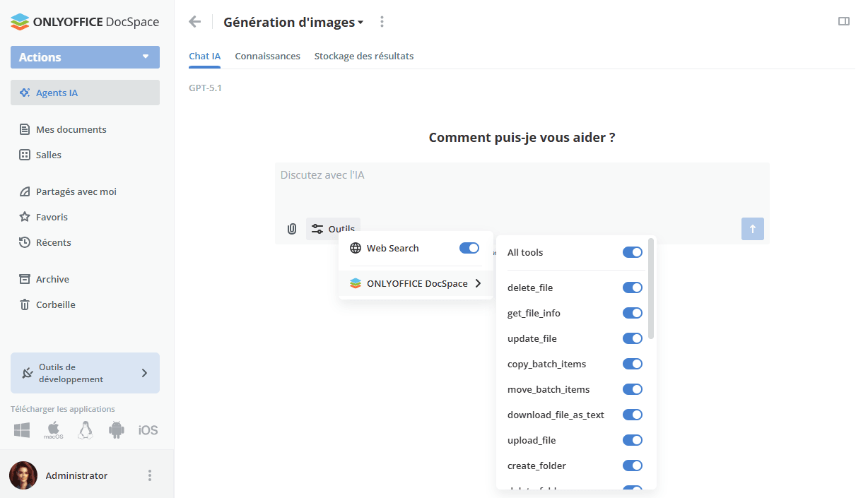Download the Windows desktop app
Image resolution: width=868 pixels, height=498 pixels.
[22, 429]
